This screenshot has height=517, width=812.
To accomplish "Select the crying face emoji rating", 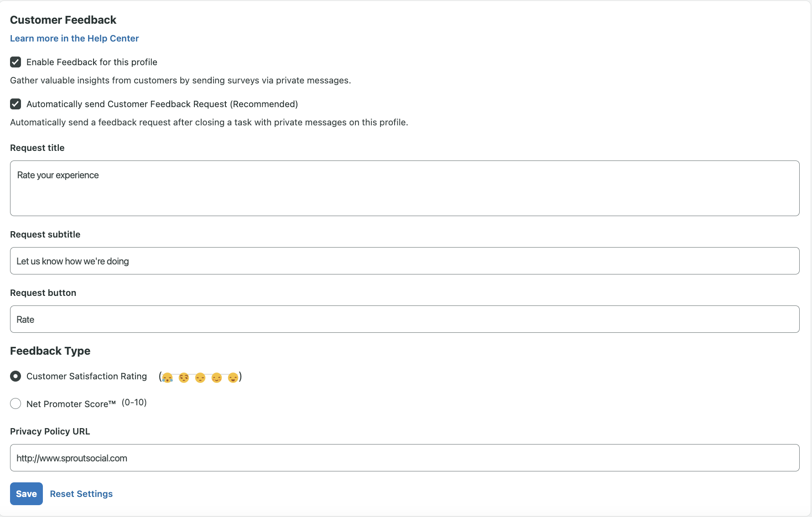I will click(x=167, y=378).
